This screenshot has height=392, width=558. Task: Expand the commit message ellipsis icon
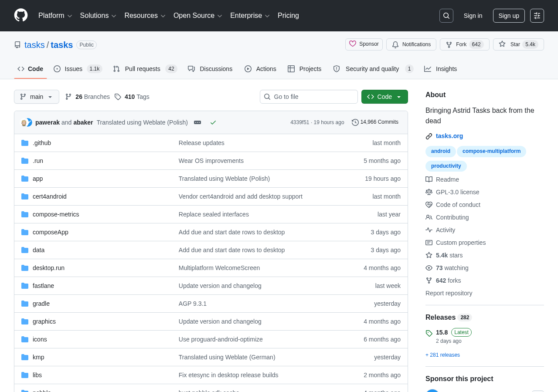pyautogui.click(x=197, y=122)
